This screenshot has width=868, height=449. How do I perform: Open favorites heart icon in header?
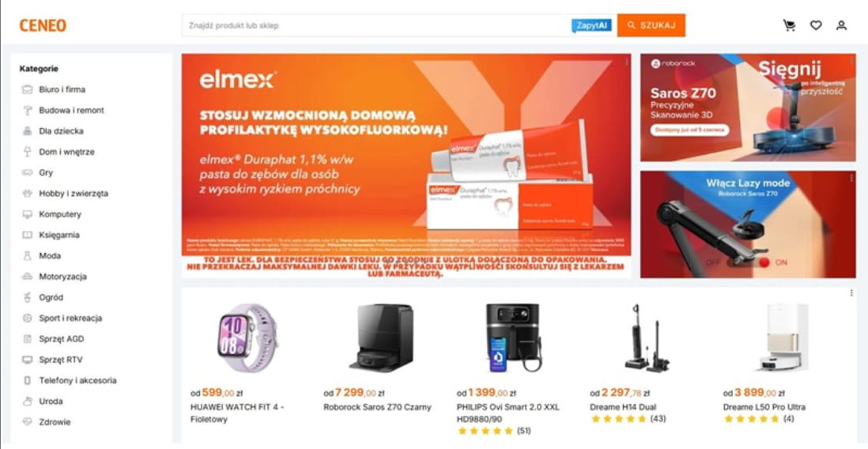click(815, 25)
